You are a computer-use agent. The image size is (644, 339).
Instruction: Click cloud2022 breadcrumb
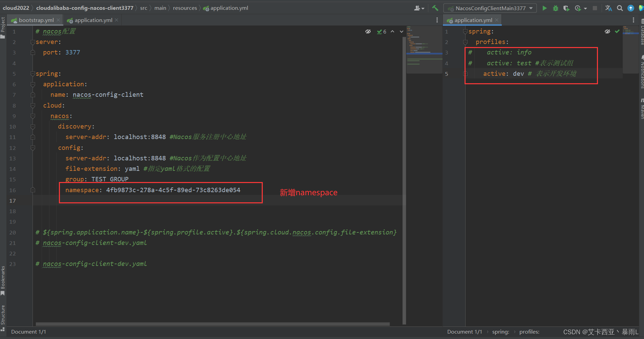coord(16,8)
